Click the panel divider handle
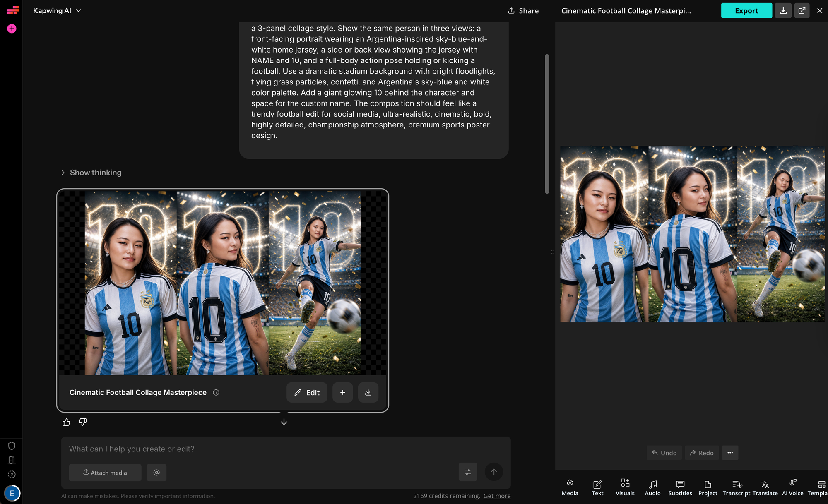The height and width of the screenshot is (504, 828). 552,252
